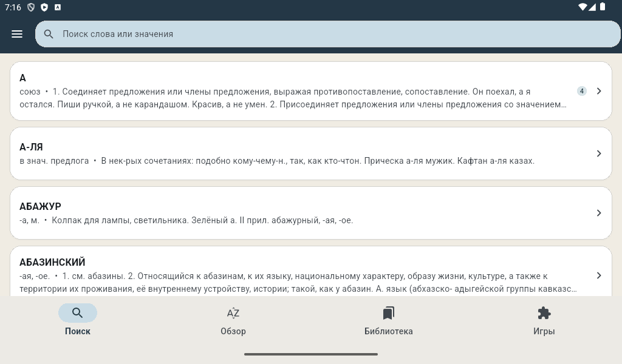Select the word heading 'АБАЖУР'
This screenshot has width=622, height=364.
click(40, 206)
